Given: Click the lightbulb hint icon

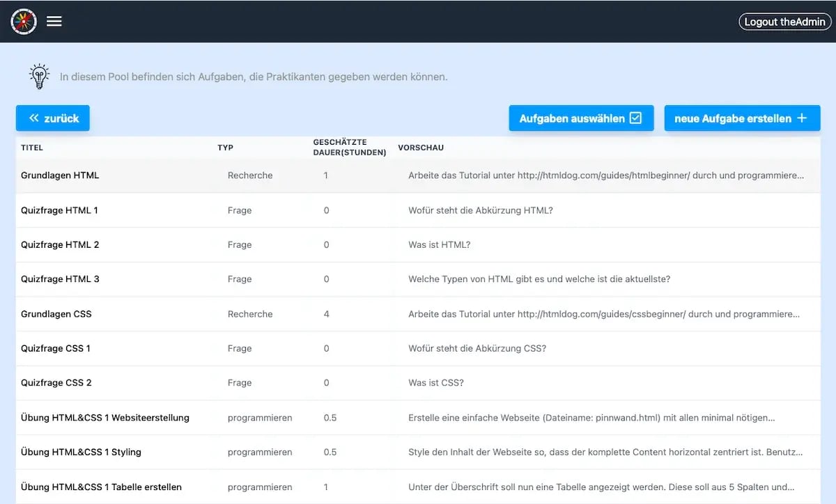Looking at the screenshot, I should pos(39,77).
